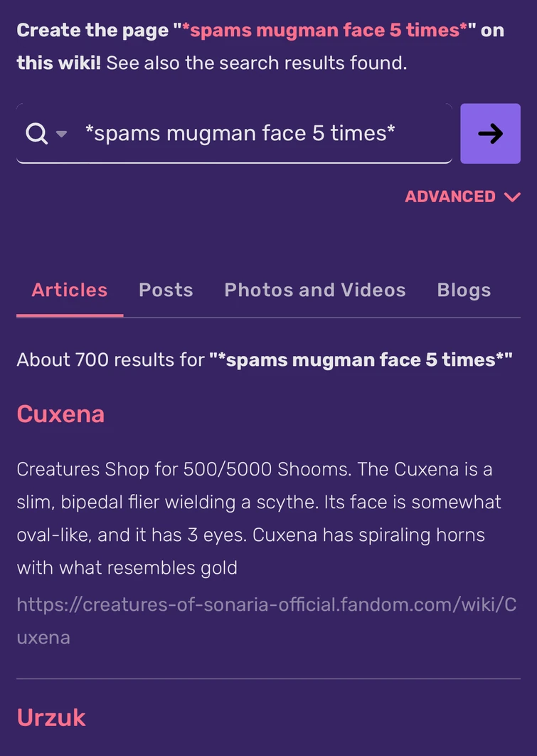Submit search with the purple arrow button
This screenshot has width=537, height=756.
(x=490, y=134)
